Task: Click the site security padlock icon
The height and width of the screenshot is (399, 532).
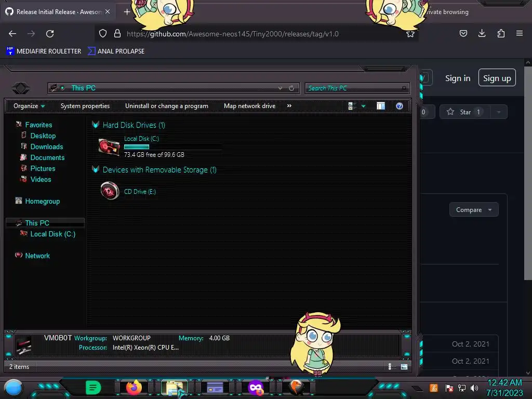Action: tap(117, 34)
